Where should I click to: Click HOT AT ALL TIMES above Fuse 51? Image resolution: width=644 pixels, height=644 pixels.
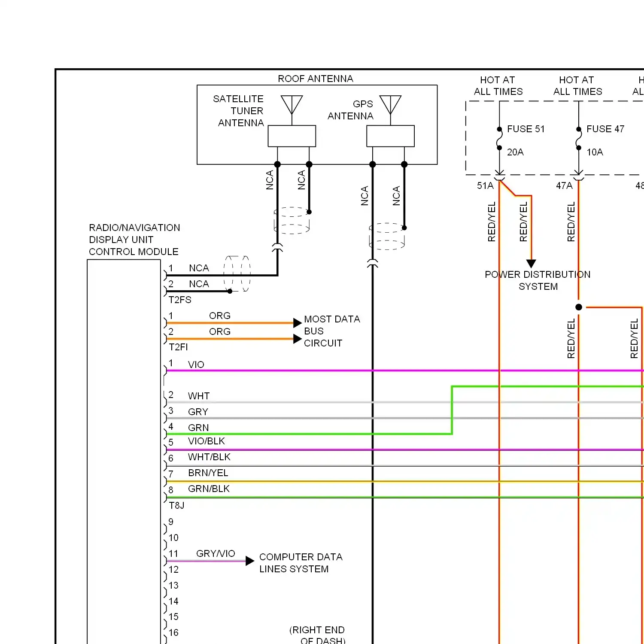click(x=498, y=86)
